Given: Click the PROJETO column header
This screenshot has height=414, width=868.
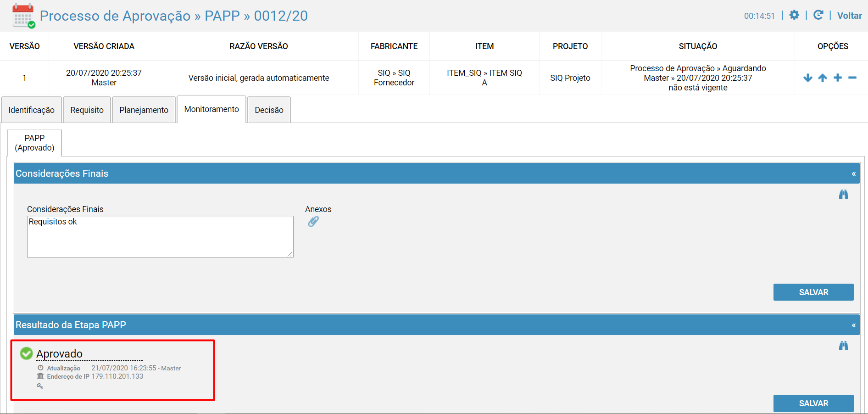Looking at the screenshot, I should 570,46.
